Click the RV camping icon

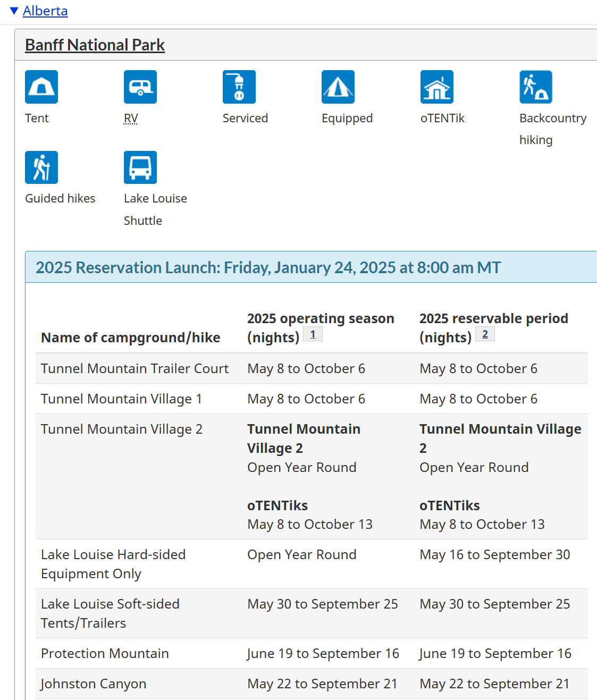[x=140, y=87]
